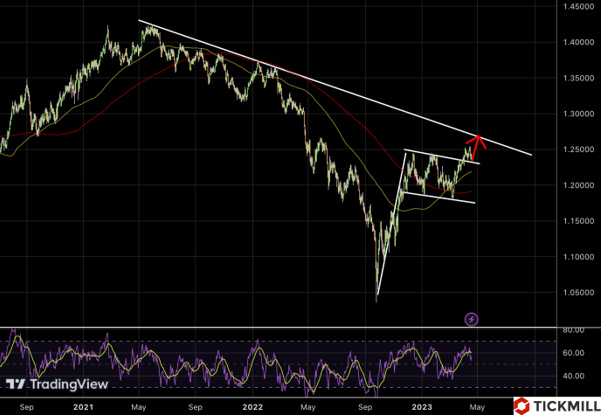Click the May label after 2021
The image size is (601, 415).
coord(138,407)
